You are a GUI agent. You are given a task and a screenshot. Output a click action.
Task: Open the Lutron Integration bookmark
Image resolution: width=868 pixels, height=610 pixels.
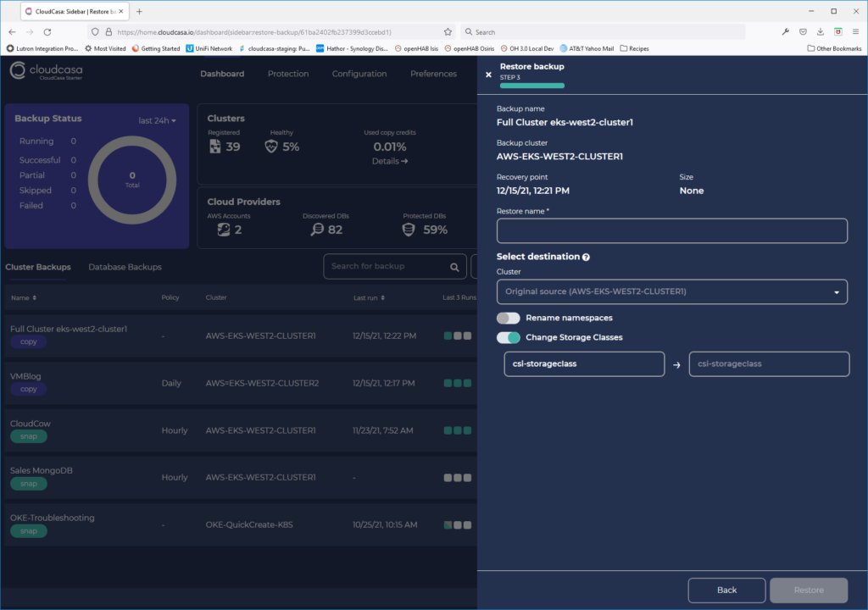(x=42, y=48)
